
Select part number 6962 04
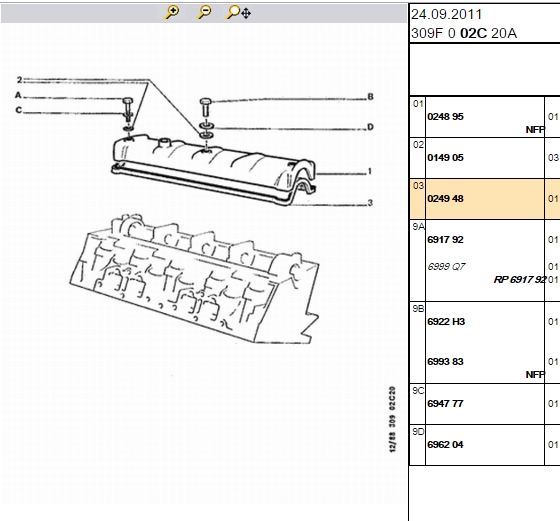(x=445, y=445)
